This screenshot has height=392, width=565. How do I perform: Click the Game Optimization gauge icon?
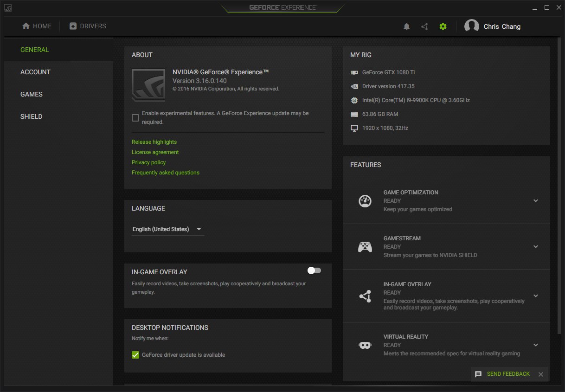(x=365, y=201)
